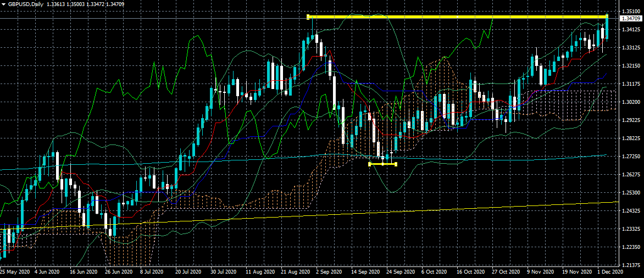This screenshot has height=278, width=644.
Task: Click the 2 Sep 2020 date label
Action: coord(329,272)
